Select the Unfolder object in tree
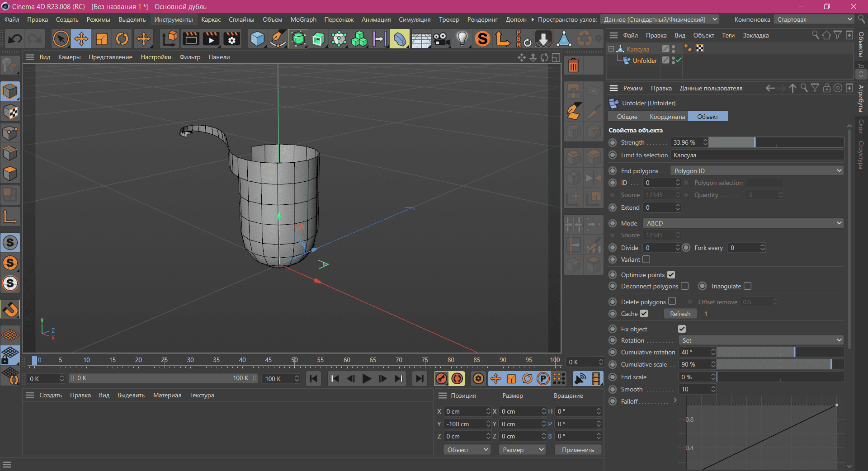This screenshot has height=471, width=868. click(x=645, y=61)
